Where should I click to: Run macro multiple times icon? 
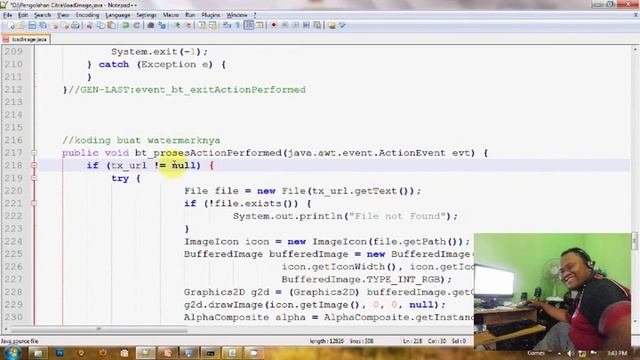[x=306, y=25]
